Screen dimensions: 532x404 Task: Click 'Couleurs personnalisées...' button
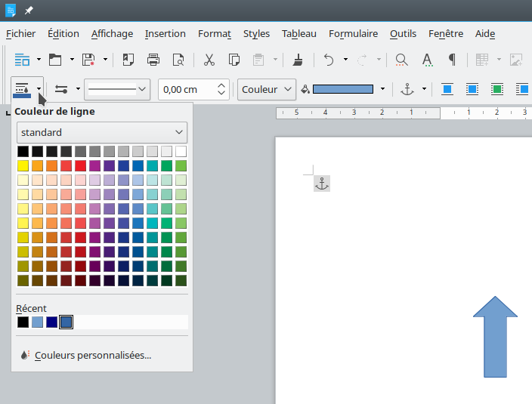click(92, 355)
